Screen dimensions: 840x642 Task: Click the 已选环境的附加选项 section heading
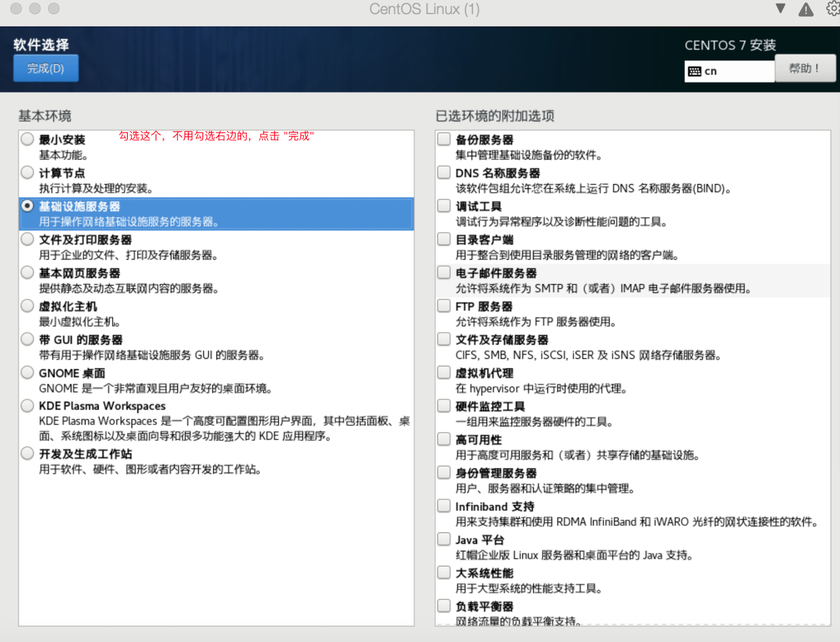click(495, 116)
